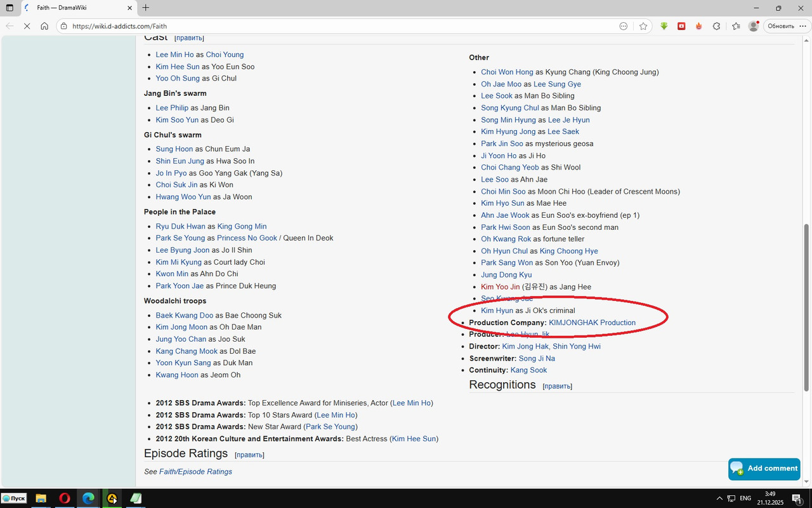Image resolution: width=812 pixels, height=508 pixels.
Task: Open a new browser tab
Action: 146,8
